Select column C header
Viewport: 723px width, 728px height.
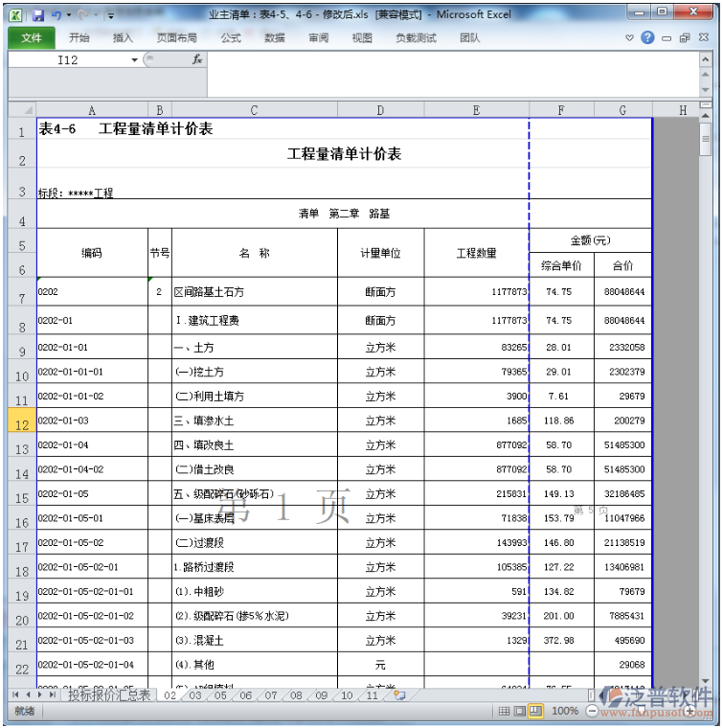coord(254,110)
